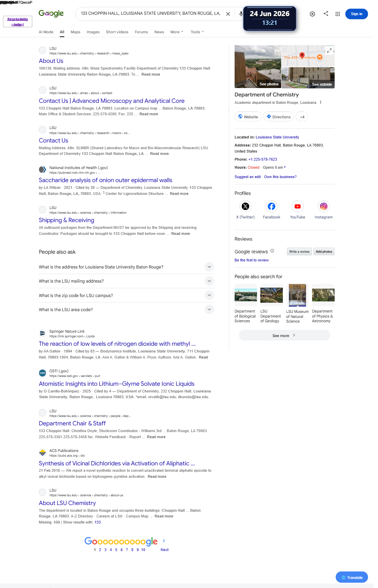Screen dimensions: 378x588
Task: Open About LSU Chemistry result
Action: [x=67, y=503]
